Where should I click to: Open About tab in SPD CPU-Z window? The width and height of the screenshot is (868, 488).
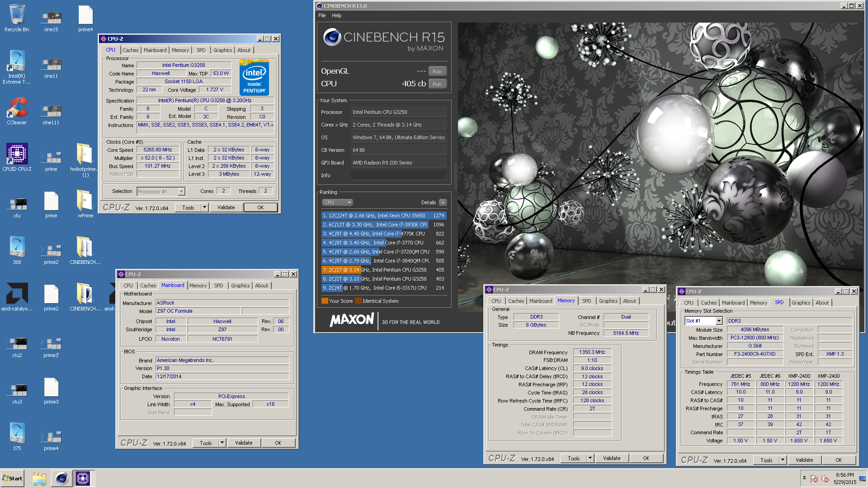click(822, 303)
